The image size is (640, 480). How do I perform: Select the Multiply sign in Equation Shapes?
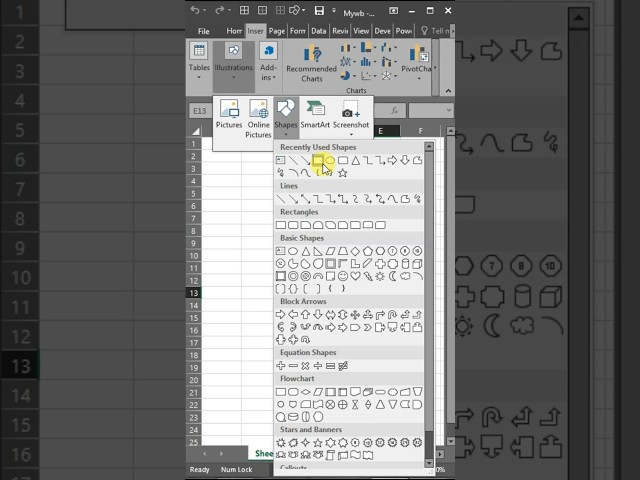[305, 366]
